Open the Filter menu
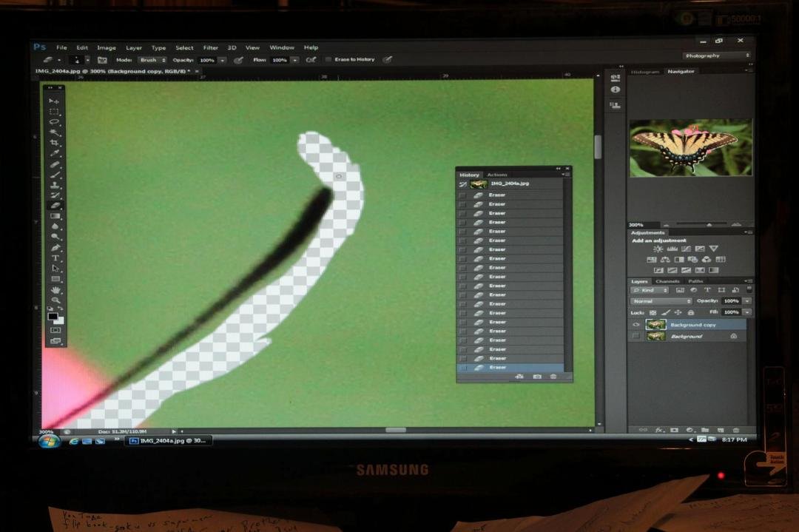The width and height of the screenshot is (799, 532). pyautogui.click(x=210, y=47)
